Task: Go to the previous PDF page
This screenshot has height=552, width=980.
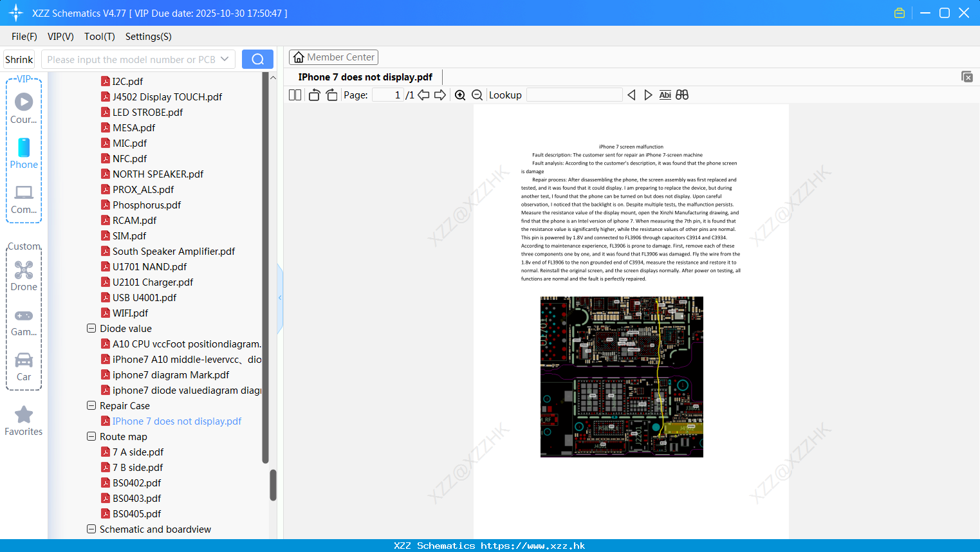Action: (x=423, y=95)
